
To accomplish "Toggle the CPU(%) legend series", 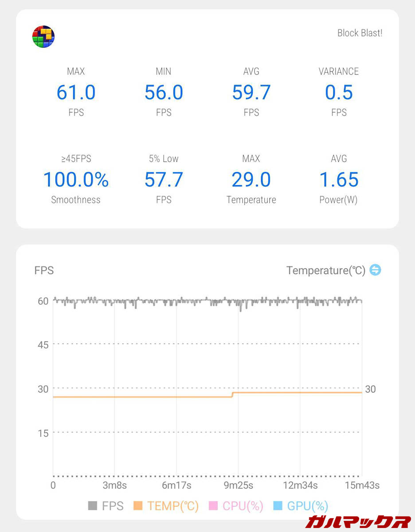I will click(x=237, y=506).
